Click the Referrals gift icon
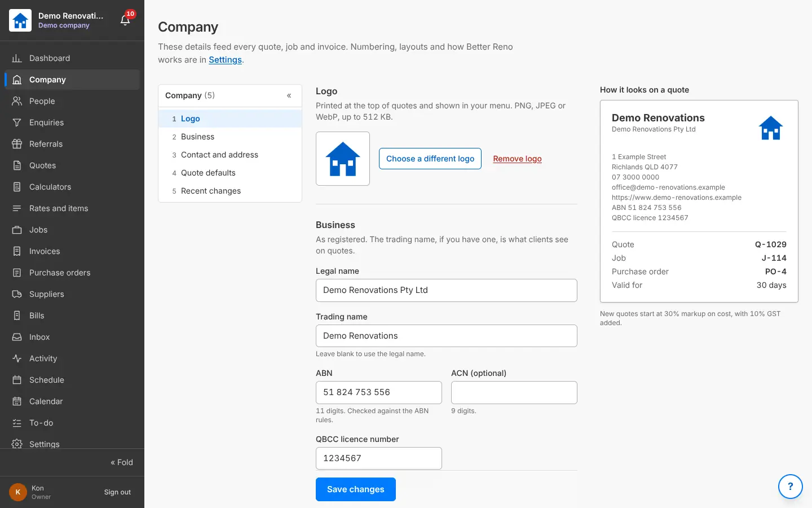 17,144
